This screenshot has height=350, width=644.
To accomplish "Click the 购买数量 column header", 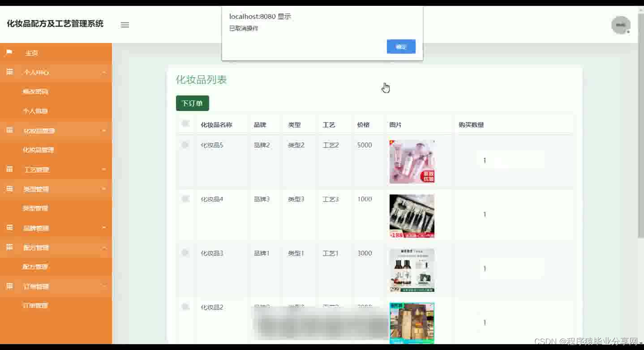I will (471, 125).
